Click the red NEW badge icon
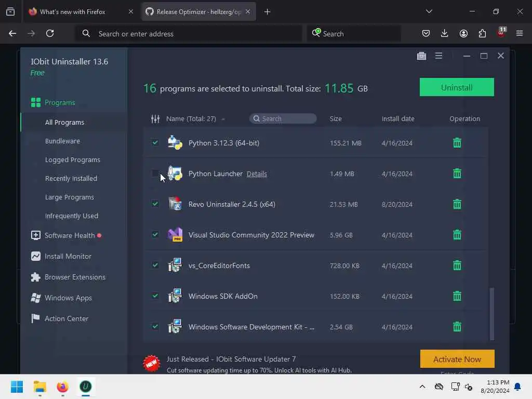Screen dimensions: 532x399 pos(151,363)
